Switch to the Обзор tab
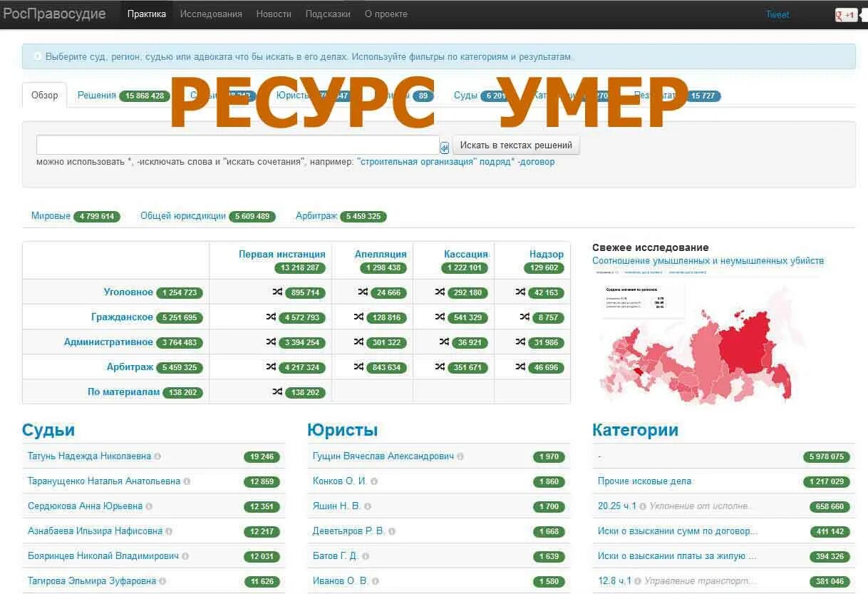Screen dimensions: 868x594 click(x=45, y=94)
